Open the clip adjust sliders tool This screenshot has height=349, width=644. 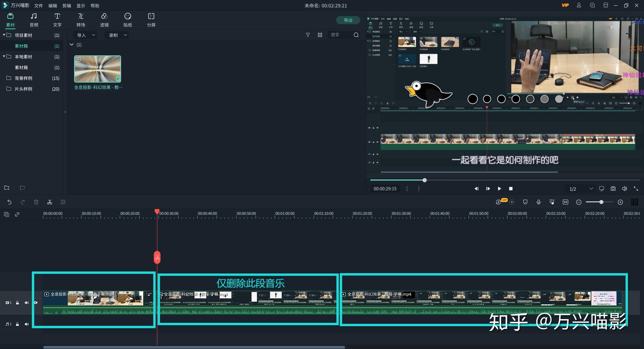[63, 202]
